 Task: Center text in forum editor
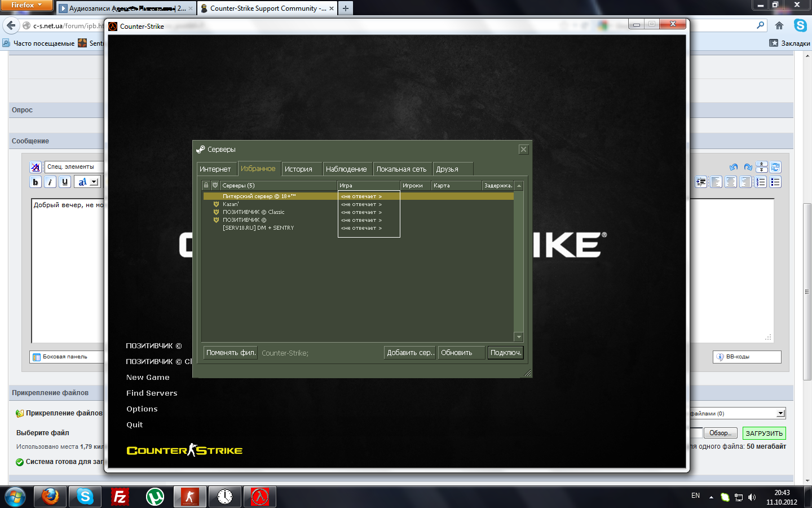(x=731, y=182)
